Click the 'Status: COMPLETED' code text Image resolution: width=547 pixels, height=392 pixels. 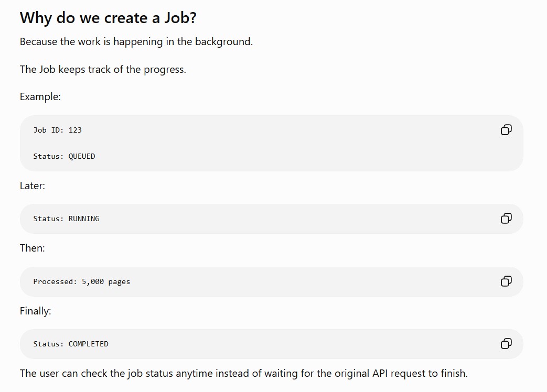click(x=71, y=344)
